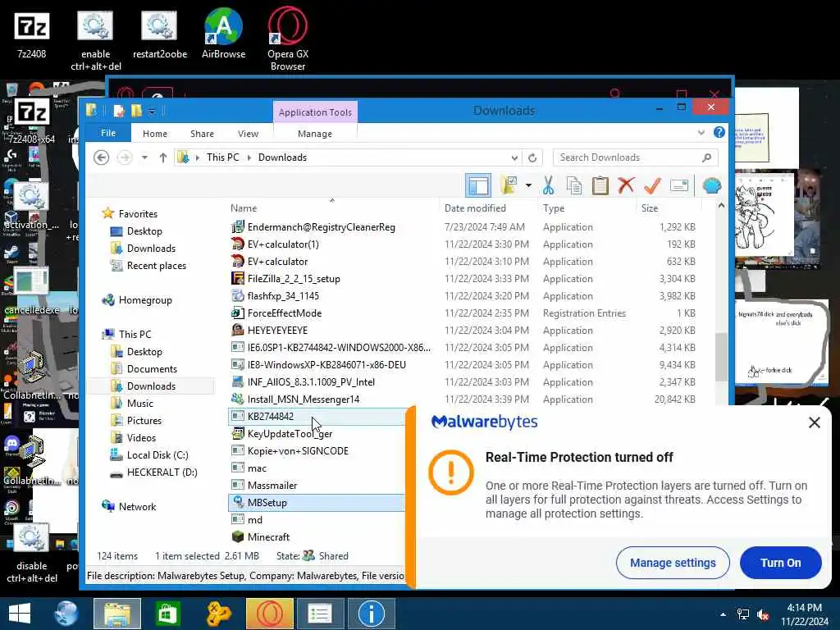Click the orange checkmark Properties icon
The width and height of the screenshot is (840, 630).
click(652, 185)
